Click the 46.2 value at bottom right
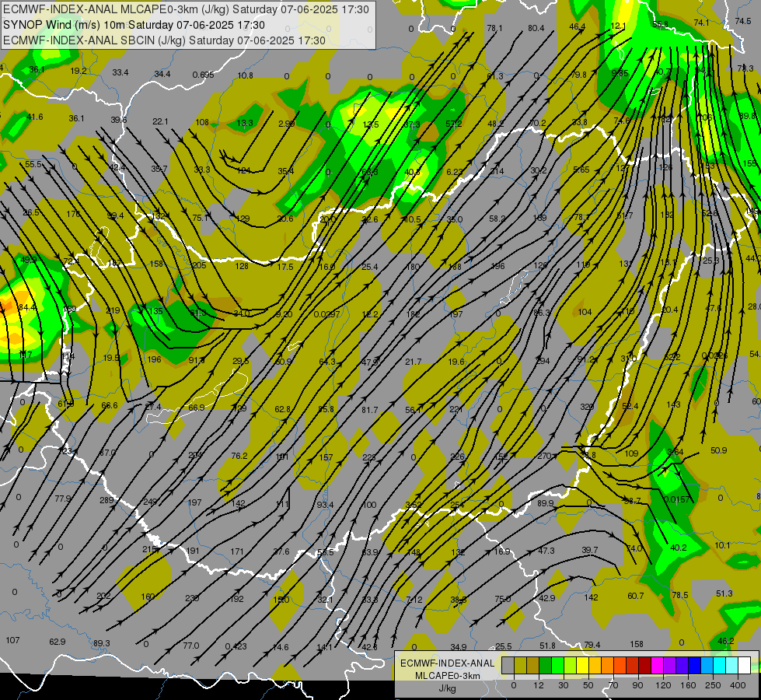The height and width of the screenshot is (700, 761). click(725, 641)
